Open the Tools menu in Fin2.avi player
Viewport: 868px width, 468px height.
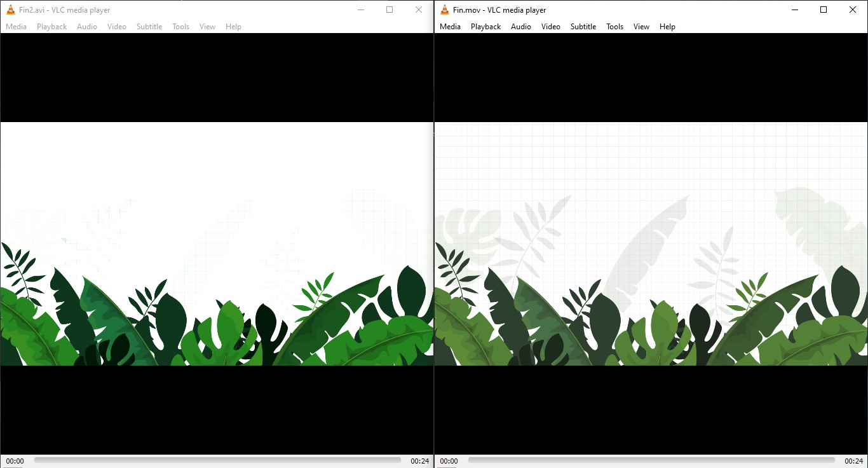click(x=180, y=26)
